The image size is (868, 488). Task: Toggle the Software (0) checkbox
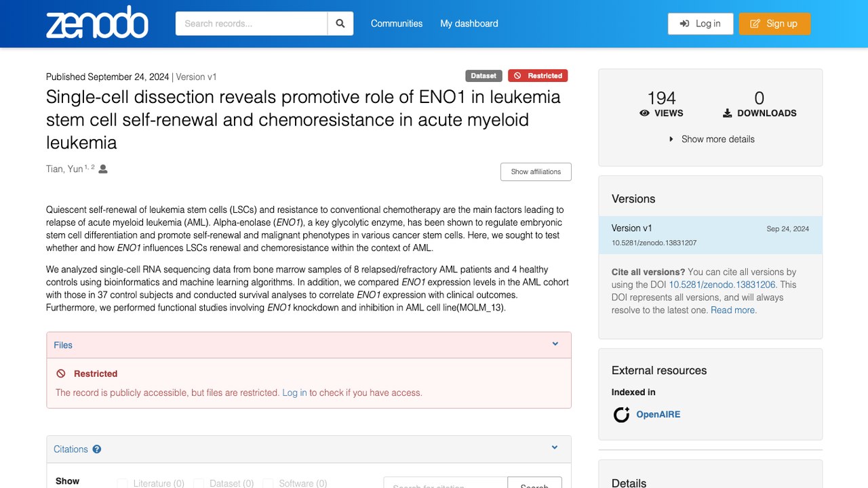(268, 483)
